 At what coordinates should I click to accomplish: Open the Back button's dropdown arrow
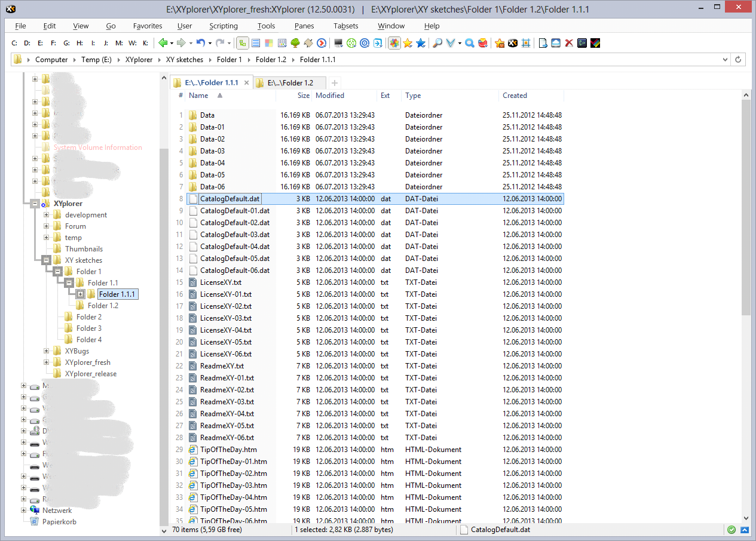point(172,43)
